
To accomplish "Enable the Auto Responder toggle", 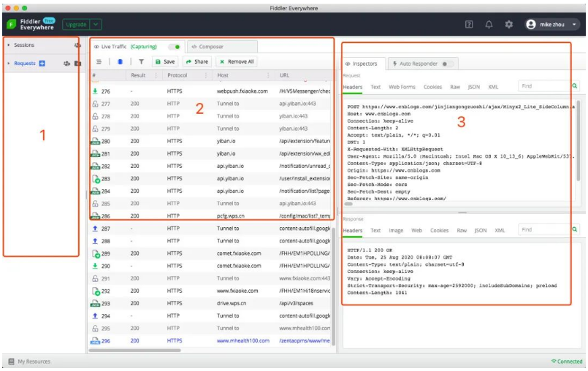I will pos(448,64).
